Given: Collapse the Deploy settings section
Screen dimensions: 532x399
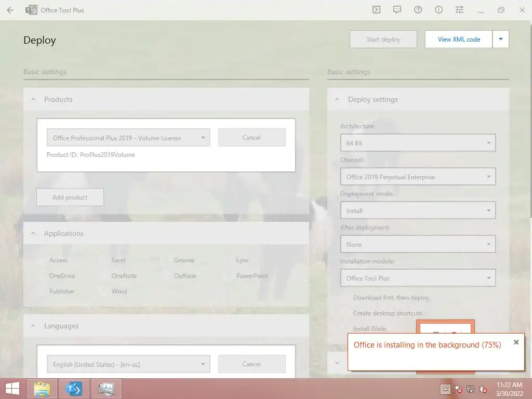Looking at the screenshot, I should pos(337,99).
